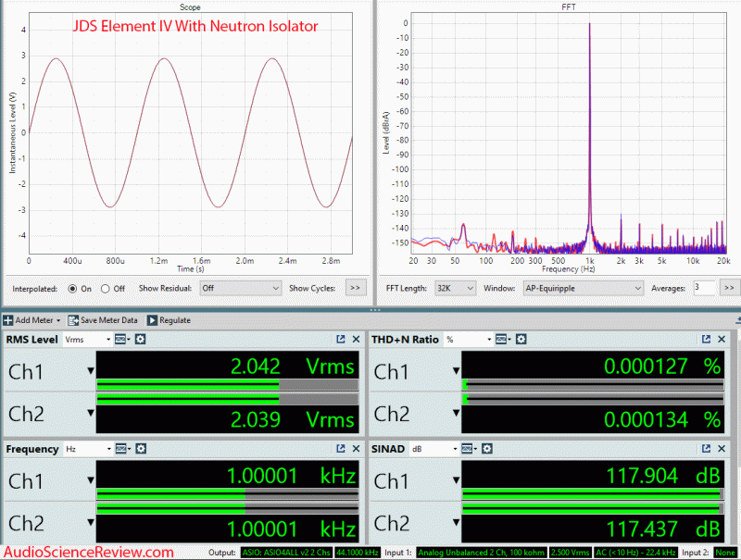Open SINAD meter graph icon dropdown

point(469,449)
